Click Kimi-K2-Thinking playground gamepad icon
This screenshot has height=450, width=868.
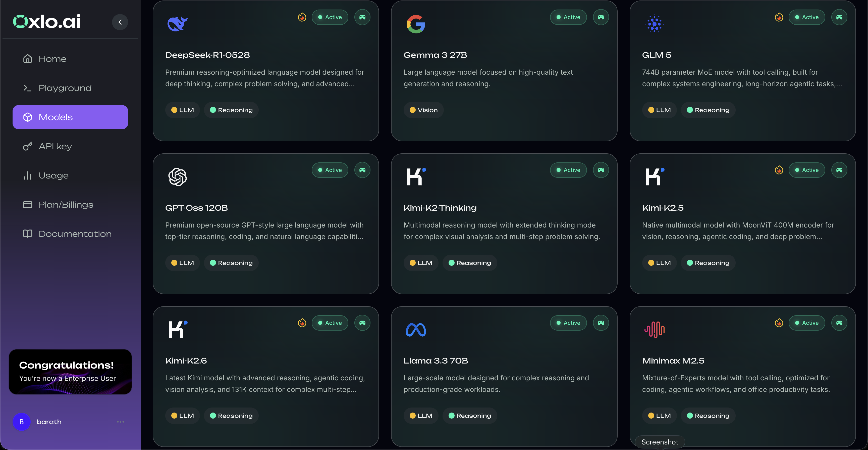coord(601,170)
